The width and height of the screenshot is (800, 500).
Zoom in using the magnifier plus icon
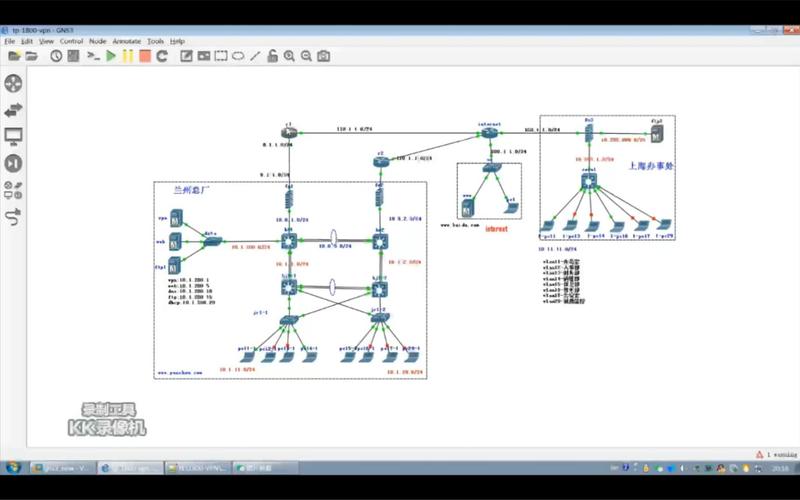coord(289,56)
